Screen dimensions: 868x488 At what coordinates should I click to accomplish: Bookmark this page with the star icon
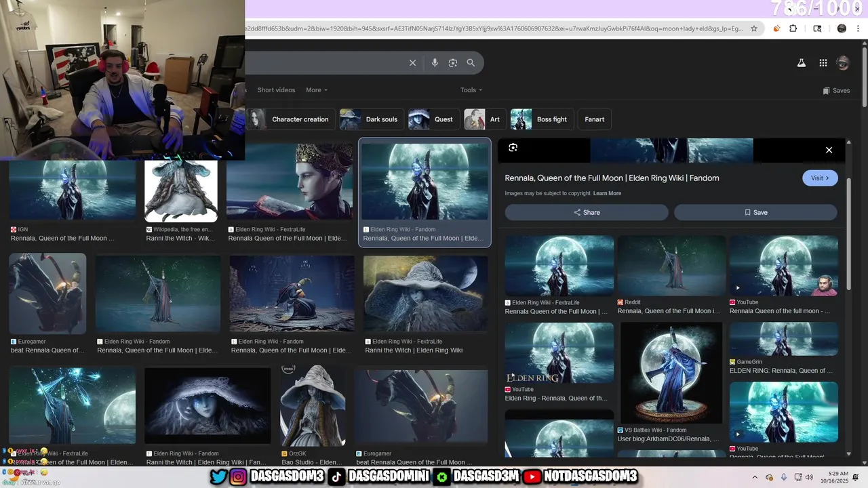tap(754, 28)
